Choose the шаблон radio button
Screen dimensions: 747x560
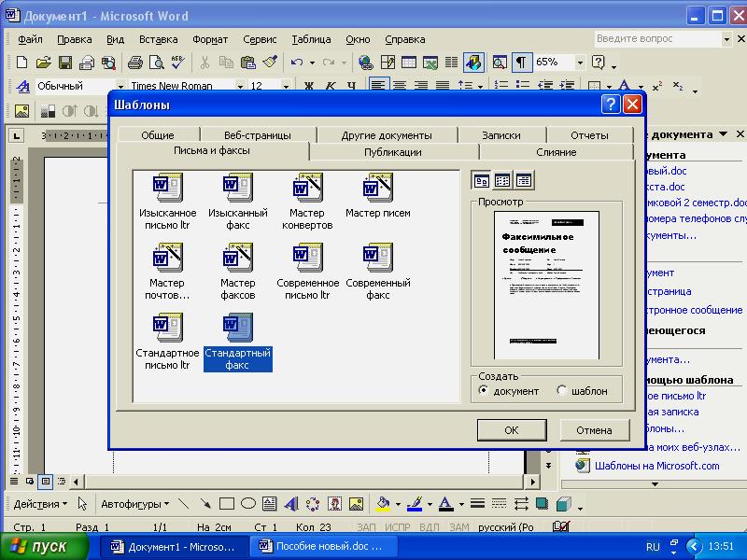point(562,390)
